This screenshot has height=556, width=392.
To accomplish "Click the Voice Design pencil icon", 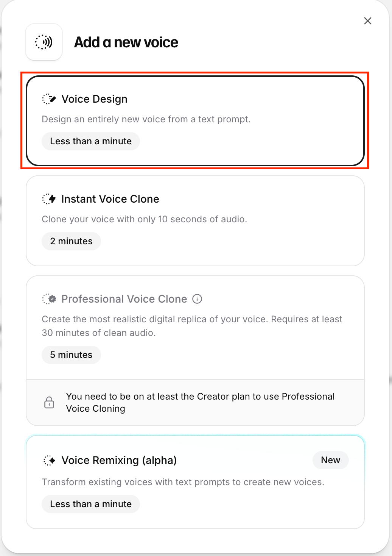I will [x=49, y=99].
